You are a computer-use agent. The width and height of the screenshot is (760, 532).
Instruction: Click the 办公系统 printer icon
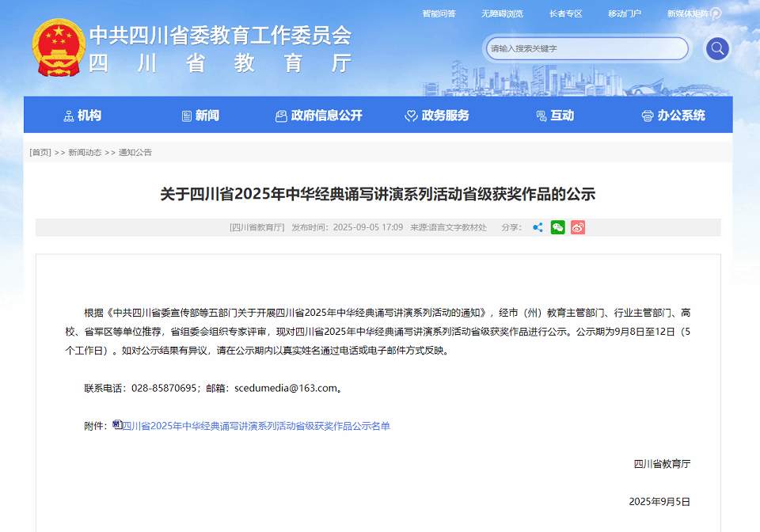[648, 116]
